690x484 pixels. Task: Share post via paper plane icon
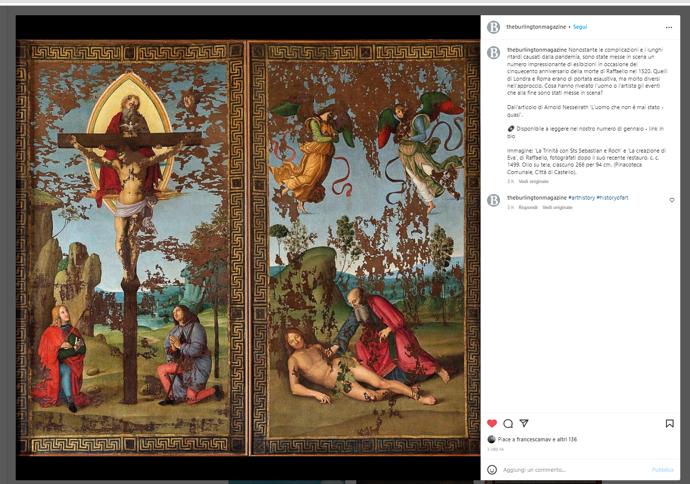coord(524,423)
